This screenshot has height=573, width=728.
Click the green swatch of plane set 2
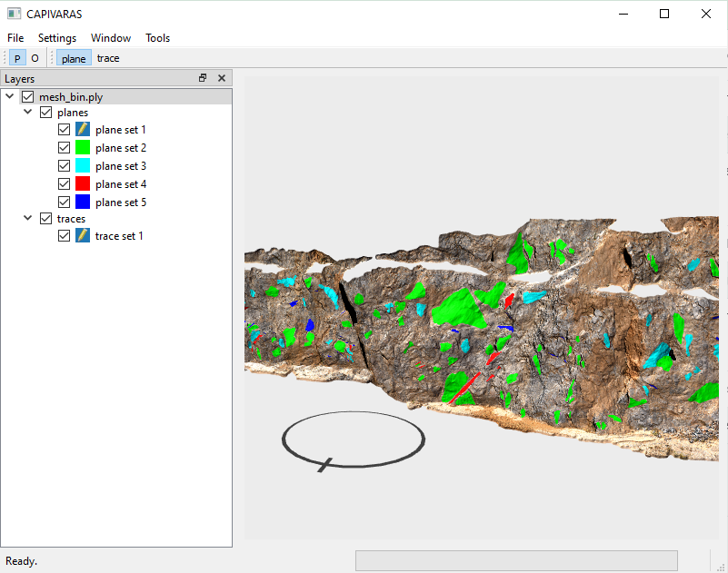[83, 147]
